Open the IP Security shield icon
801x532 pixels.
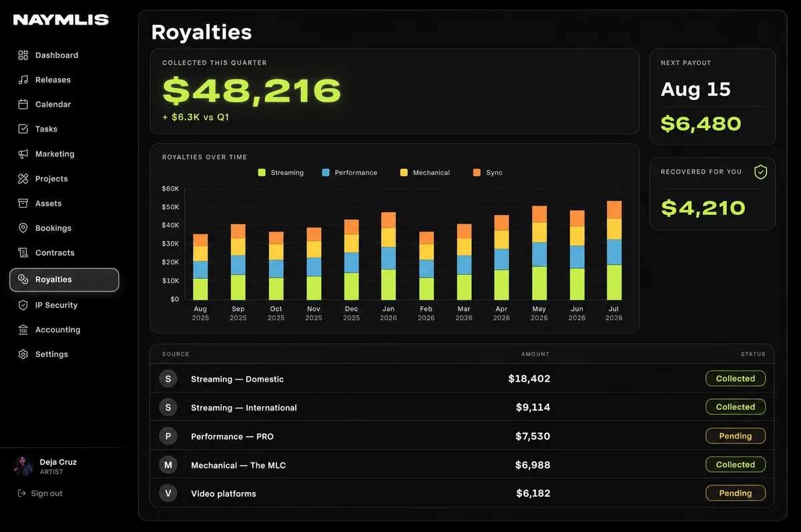coord(23,305)
